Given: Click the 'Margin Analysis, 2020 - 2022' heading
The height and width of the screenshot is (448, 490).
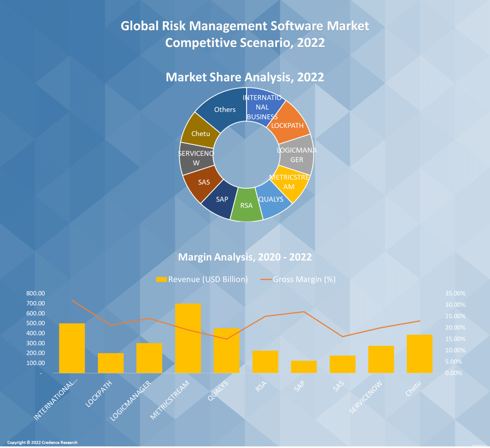Looking at the screenshot, I should [245, 257].
